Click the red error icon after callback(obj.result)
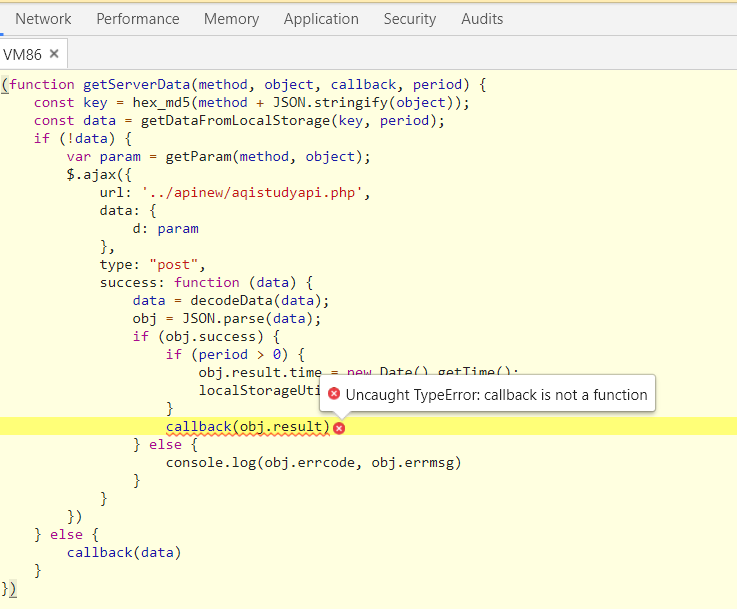Viewport: 737px width, 609px height. click(x=339, y=428)
